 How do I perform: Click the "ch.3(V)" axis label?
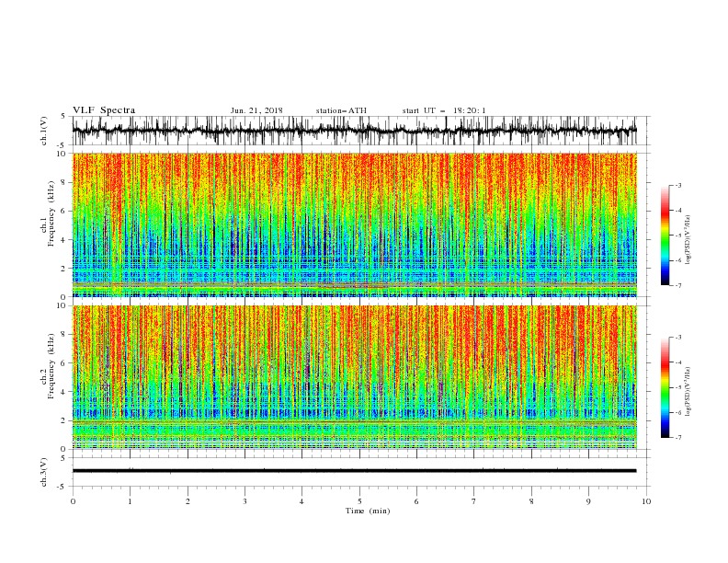pos(44,472)
